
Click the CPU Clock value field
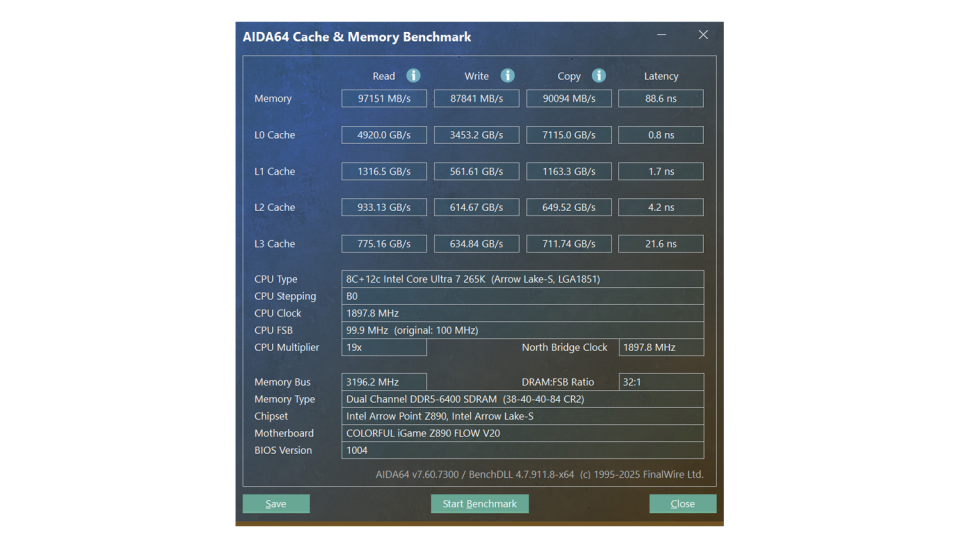pos(522,313)
